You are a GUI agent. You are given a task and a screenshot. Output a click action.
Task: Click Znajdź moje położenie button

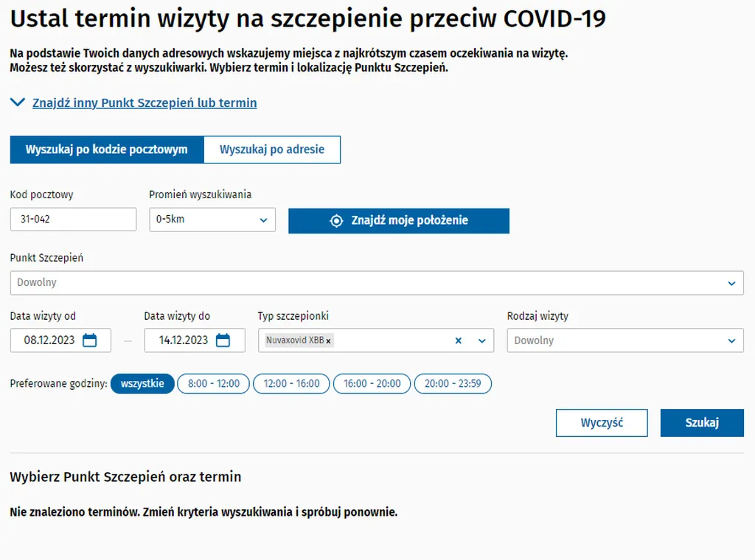click(399, 220)
